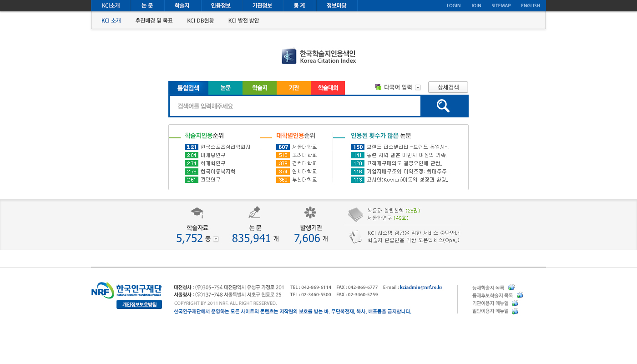The image size is (637, 364).
Task: Switch to the ENGLISH site link
Action: (x=531, y=5)
